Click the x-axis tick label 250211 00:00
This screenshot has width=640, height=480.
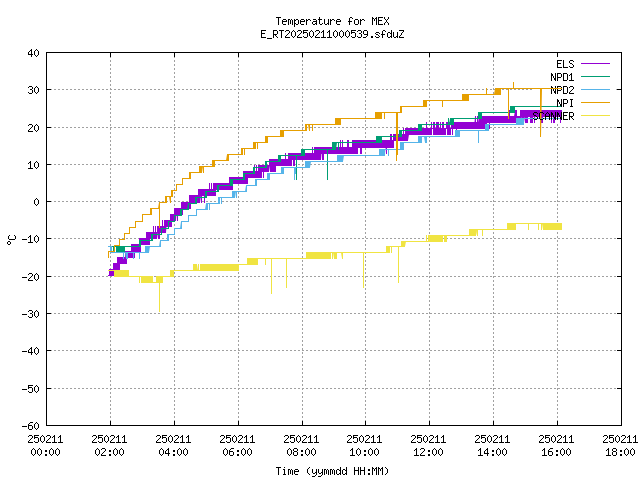(45, 446)
